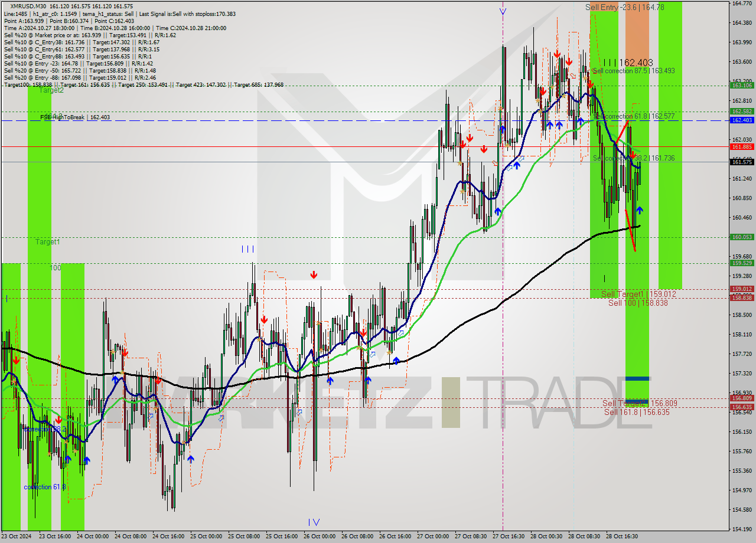This screenshot has width=756, height=543.
Task: Click the '26 Oct 08:00' time label
Action: (x=357, y=537)
